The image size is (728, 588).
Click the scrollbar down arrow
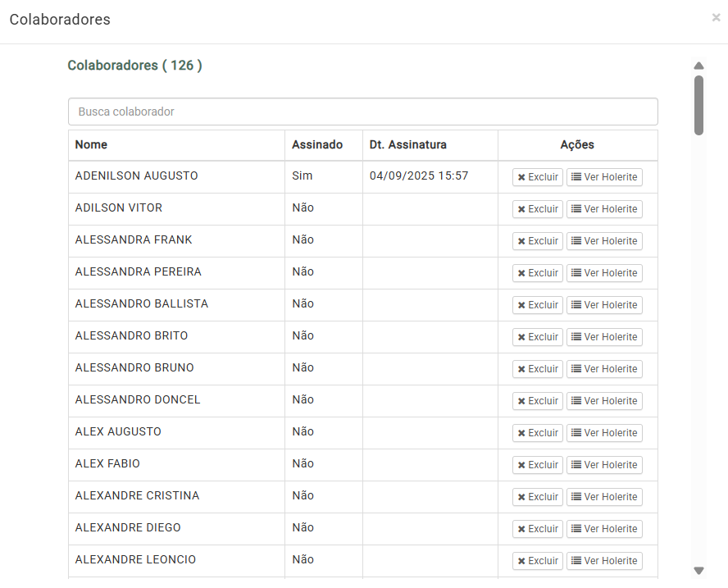pyautogui.click(x=698, y=570)
